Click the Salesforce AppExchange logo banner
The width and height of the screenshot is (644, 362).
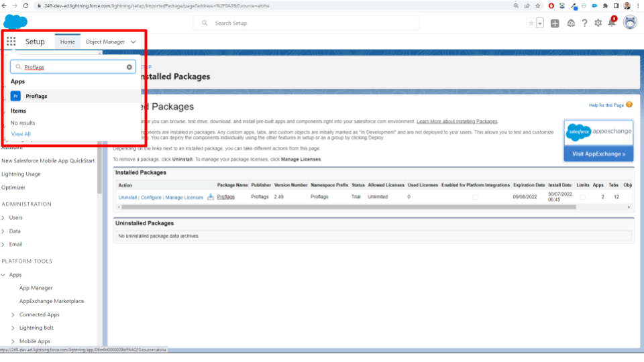(598, 132)
